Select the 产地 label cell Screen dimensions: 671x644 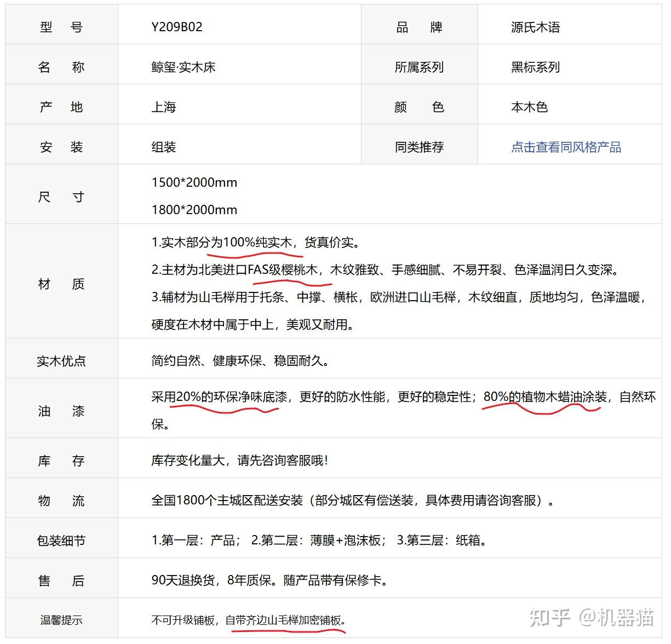pyautogui.click(x=60, y=107)
